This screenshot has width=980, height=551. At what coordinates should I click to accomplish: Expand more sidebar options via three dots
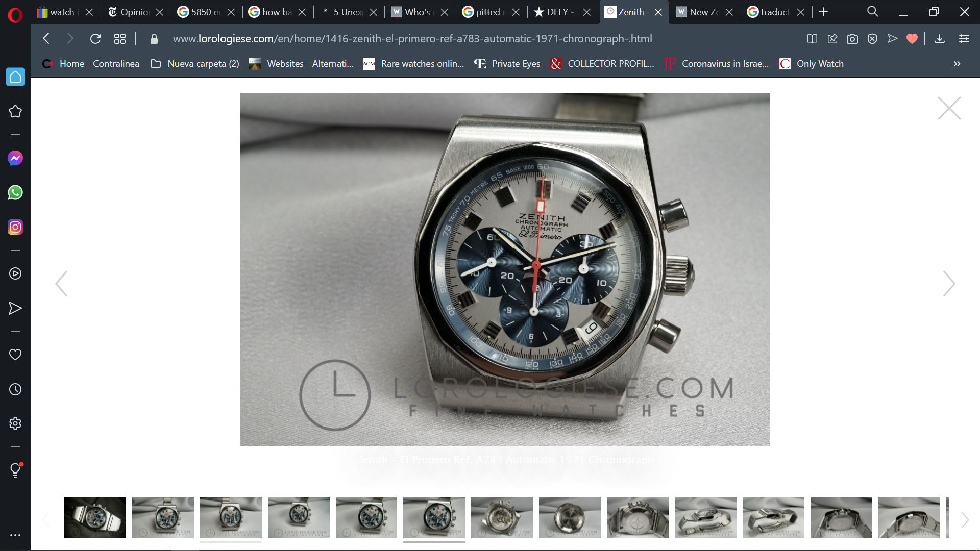(15, 535)
